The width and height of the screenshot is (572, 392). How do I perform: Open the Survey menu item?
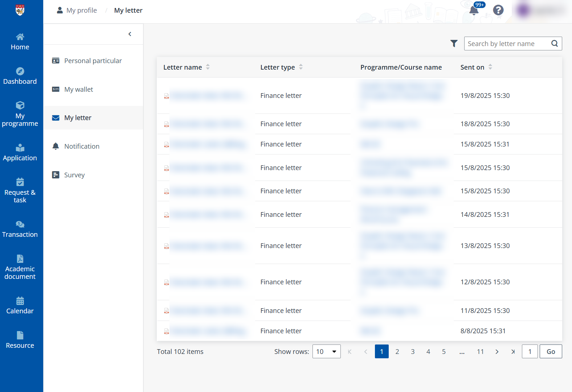point(74,175)
